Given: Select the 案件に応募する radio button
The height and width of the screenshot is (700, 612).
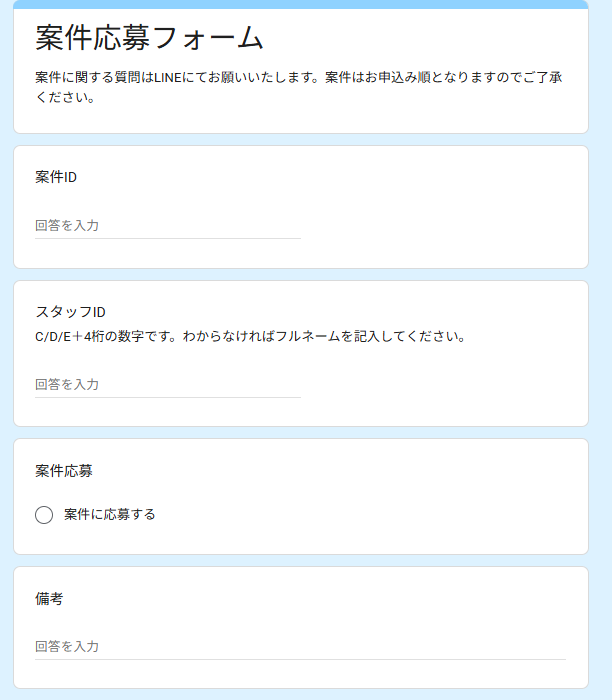Looking at the screenshot, I should click(44, 515).
